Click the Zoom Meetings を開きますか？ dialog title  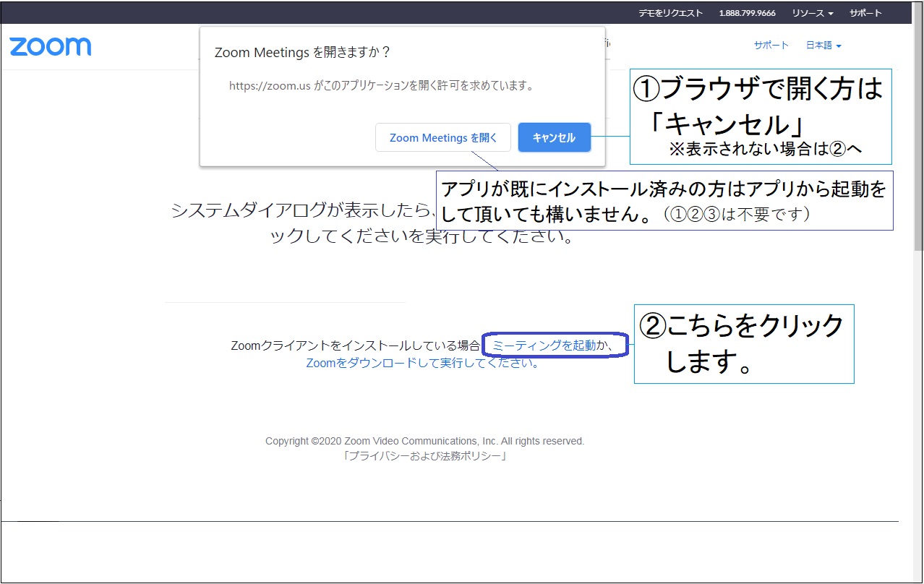[302, 53]
